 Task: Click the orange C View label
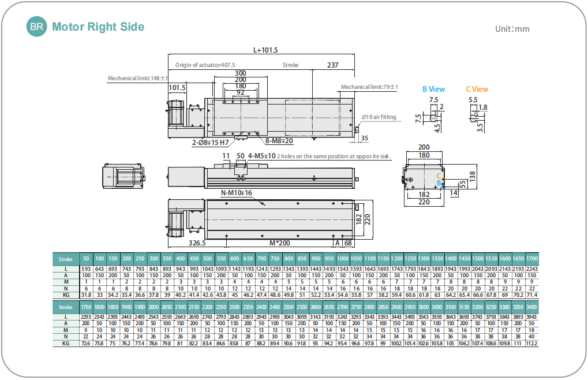tap(477, 89)
